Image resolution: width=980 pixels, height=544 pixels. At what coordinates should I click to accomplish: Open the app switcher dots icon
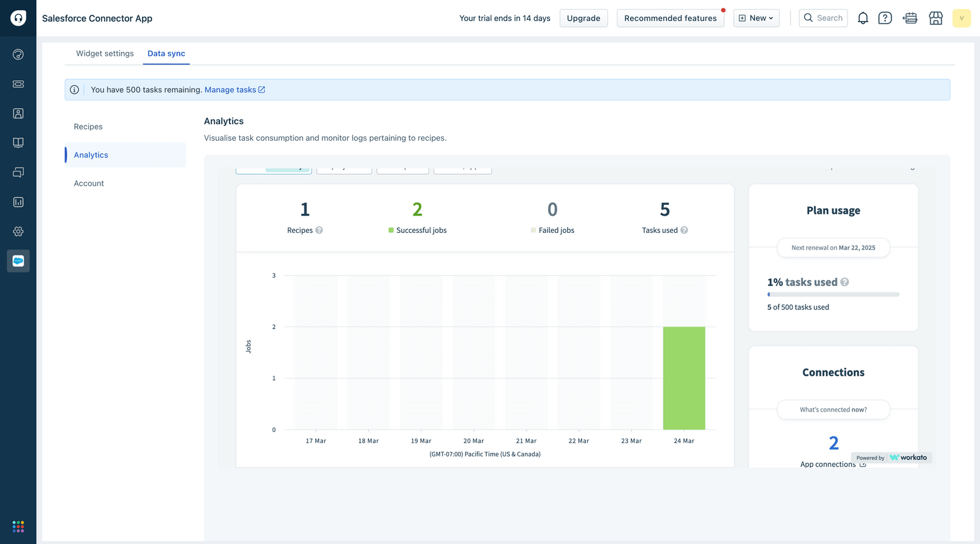point(18,526)
